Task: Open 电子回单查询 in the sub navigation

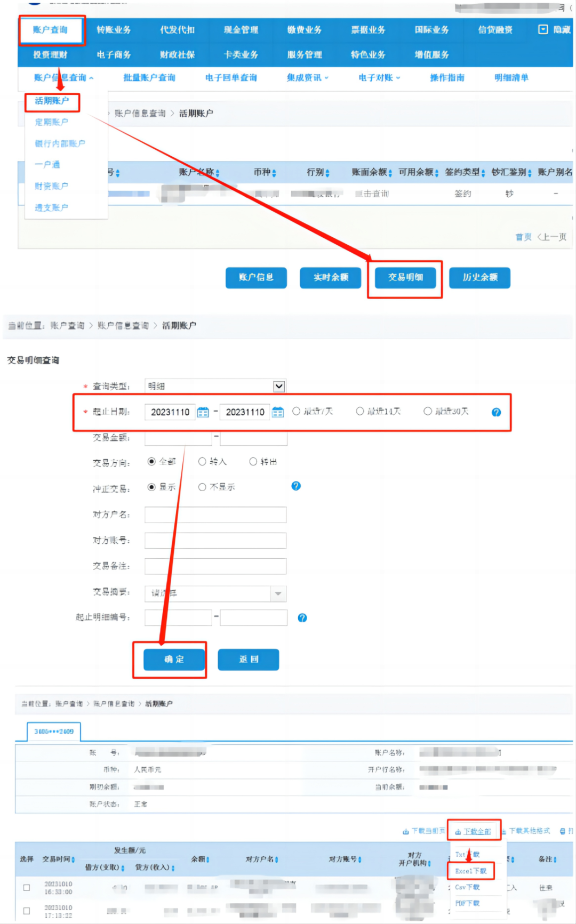Action: 231,78
